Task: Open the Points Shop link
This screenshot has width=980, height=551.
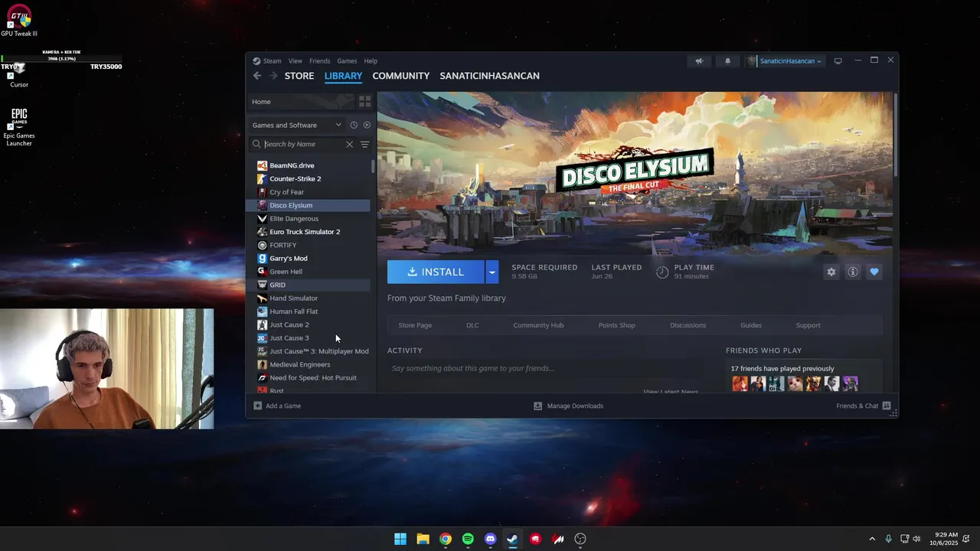Action: 616,325
